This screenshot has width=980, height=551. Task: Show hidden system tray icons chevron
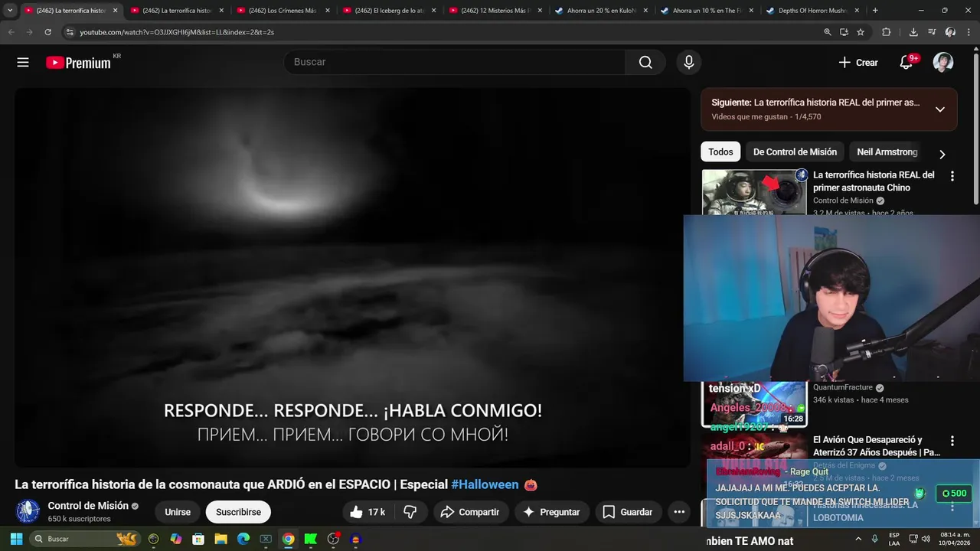click(859, 539)
